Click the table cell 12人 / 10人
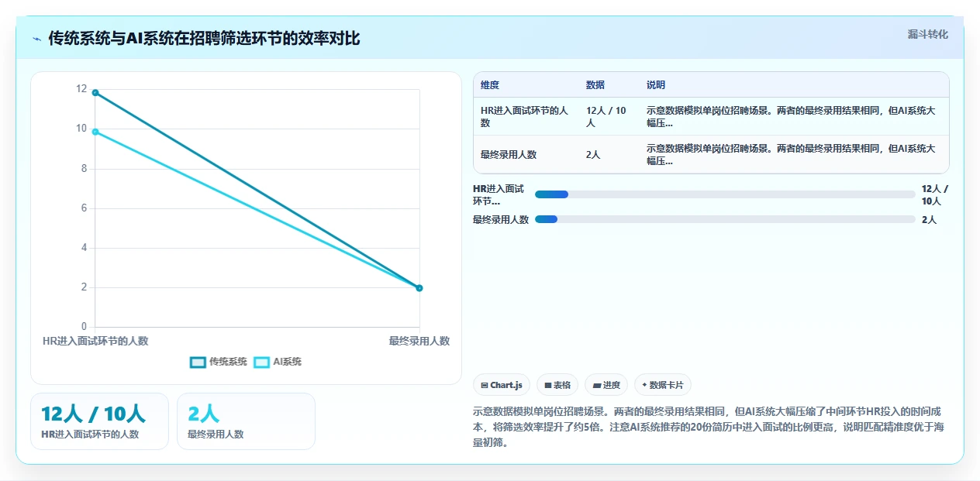Viewport: 980px width, 481px height. (x=609, y=117)
